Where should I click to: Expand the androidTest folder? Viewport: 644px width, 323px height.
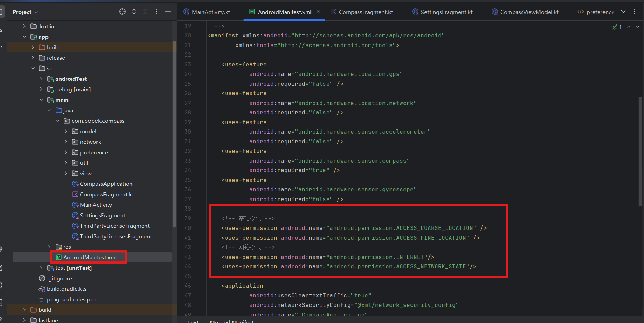point(41,79)
